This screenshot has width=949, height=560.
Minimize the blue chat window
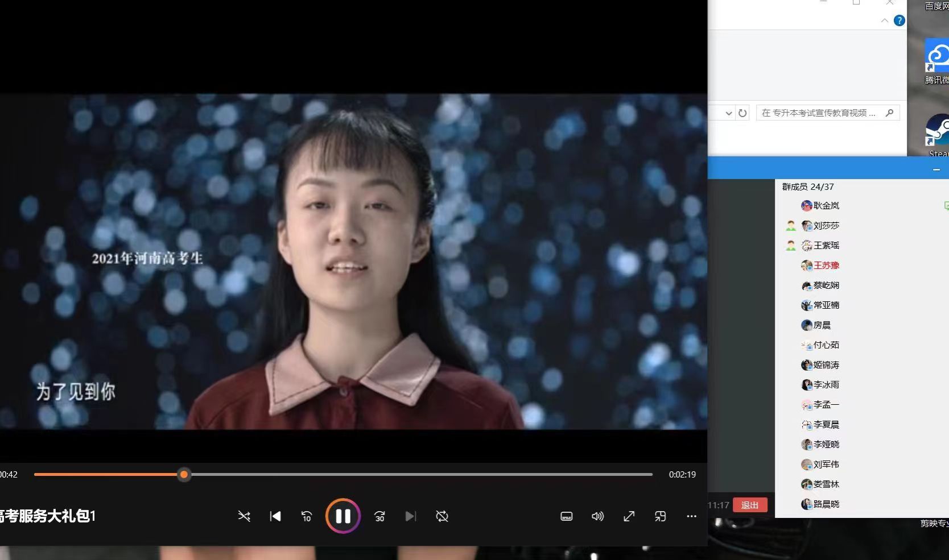(936, 169)
